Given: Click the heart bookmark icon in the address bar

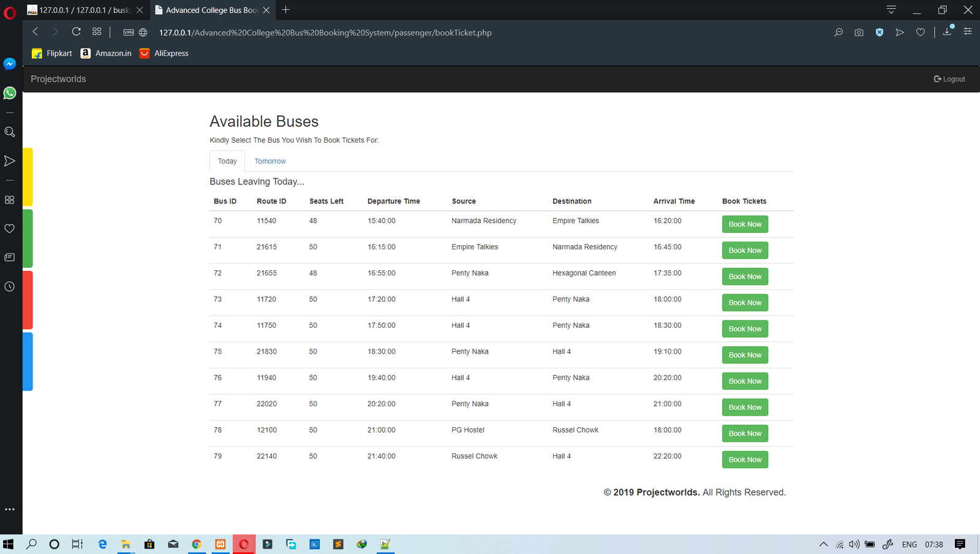Looking at the screenshot, I should [920, 32].
